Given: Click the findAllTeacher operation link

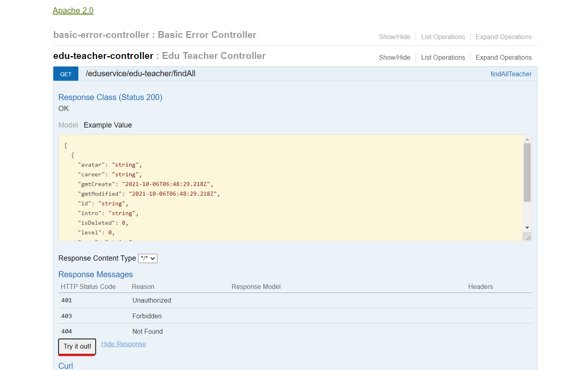Looking at the screenshot, I should (x=511, y=74).
